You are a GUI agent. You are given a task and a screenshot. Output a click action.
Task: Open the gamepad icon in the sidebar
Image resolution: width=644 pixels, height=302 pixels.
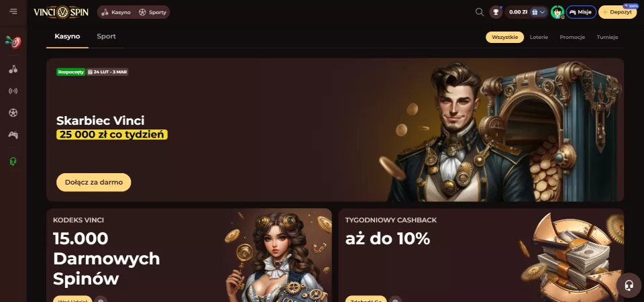click(13, 135)
